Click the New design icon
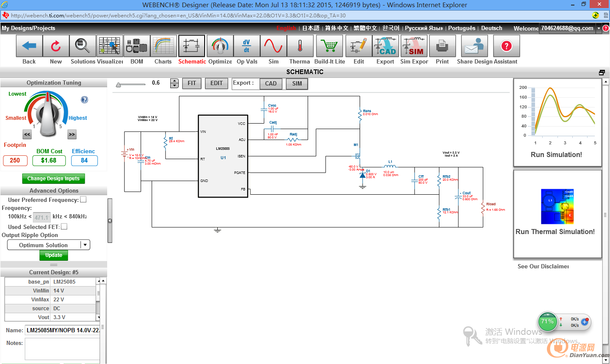This screenshot has width=610, height=364. coord(56,46)
